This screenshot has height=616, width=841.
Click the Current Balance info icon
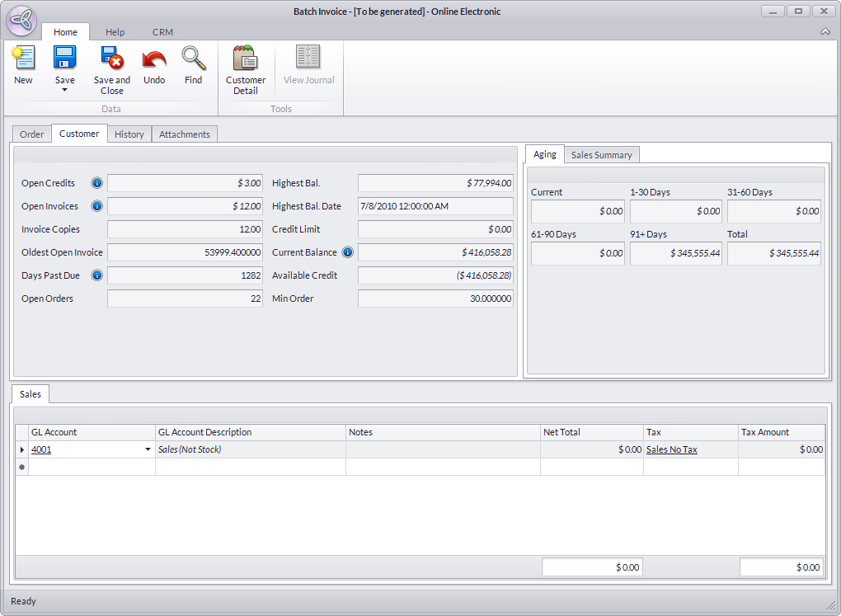point(347,252)
